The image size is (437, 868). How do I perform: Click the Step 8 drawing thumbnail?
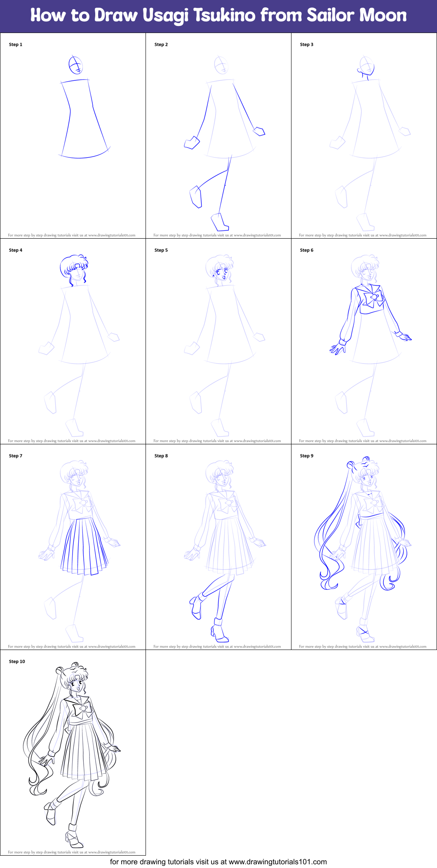(218, 547)
